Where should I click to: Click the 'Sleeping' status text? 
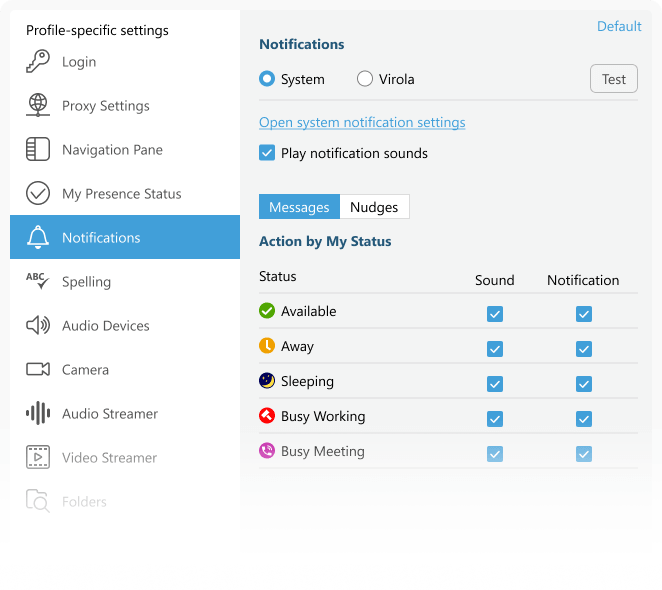[x=307, y=381]
